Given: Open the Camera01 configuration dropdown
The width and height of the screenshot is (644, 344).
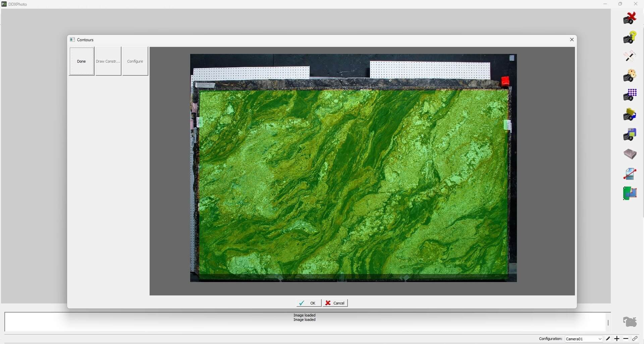Looking at the screenshot, I should (x=584, y=339).
